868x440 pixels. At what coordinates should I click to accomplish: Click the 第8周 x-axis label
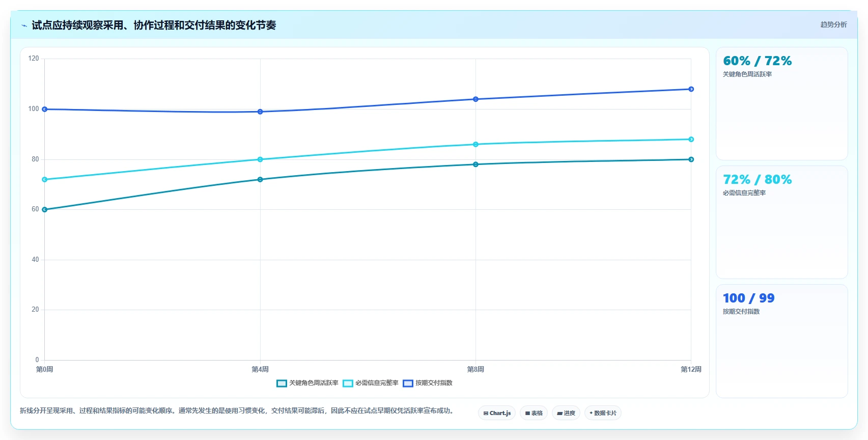tap(475, 370)
